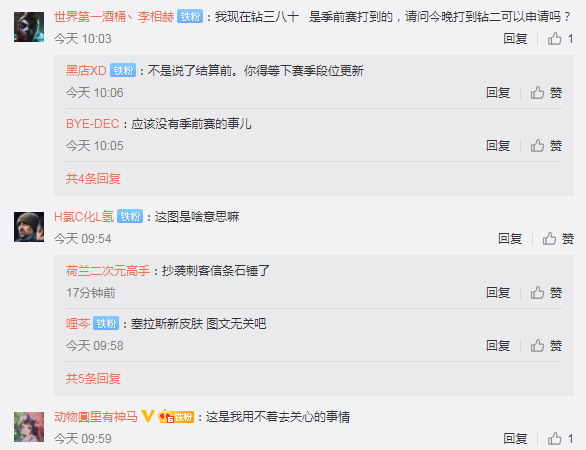This screenshot has width=586, height=450.
Task: Like the comment by 世界第一酒桶、李相赫
Action: click(560, 38)
